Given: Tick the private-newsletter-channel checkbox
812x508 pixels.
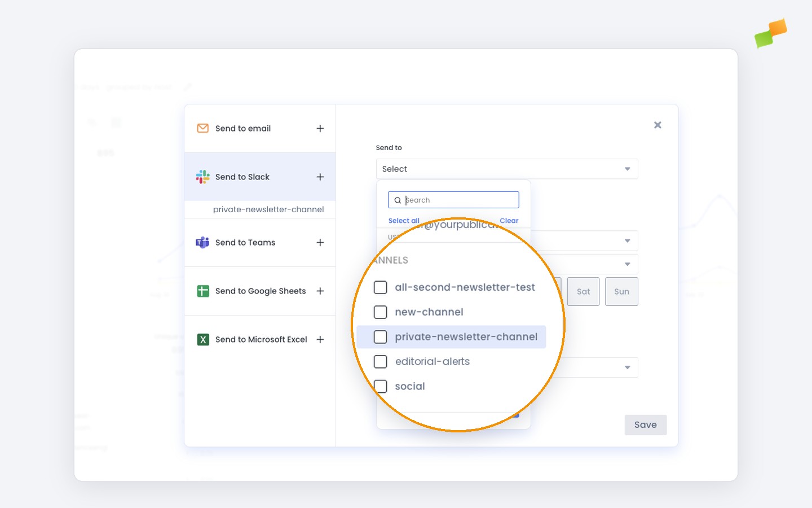Looking at the screenshot, I should [x=381, y=337].
